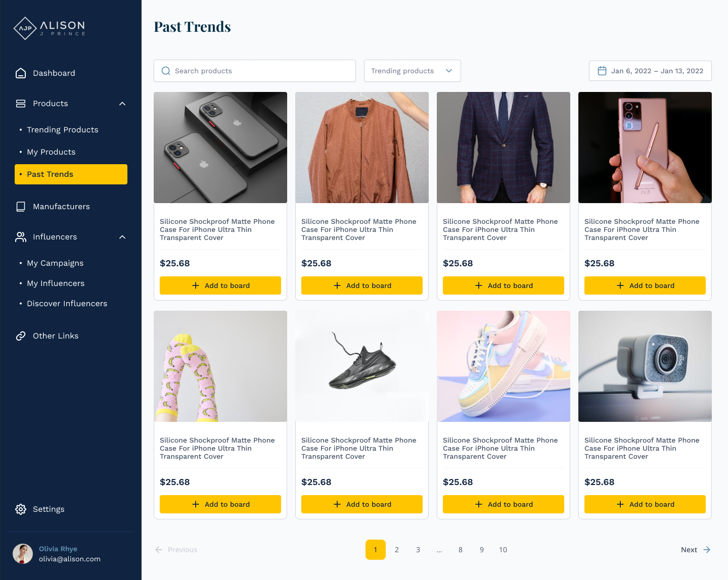This screenshot has width=728, height=580.
Task: Open the orange jacket product thumbnail
Action: point(362,148)
